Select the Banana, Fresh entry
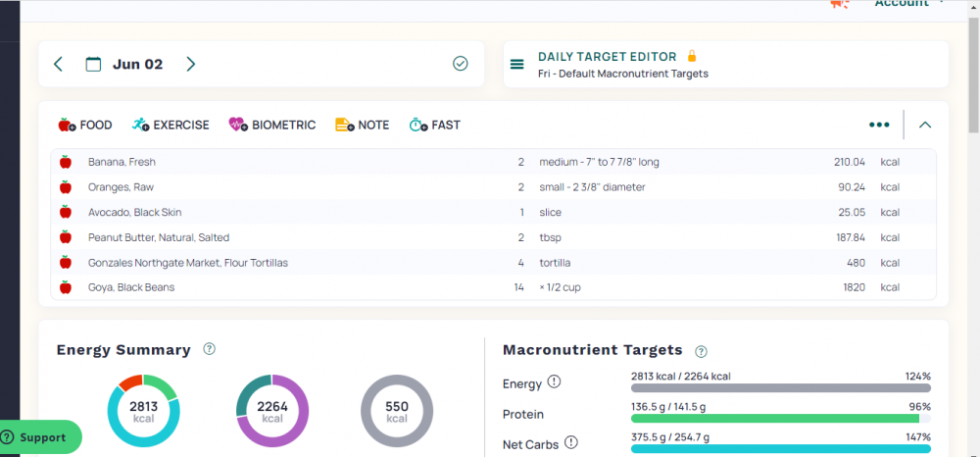The height and width of the screenshot is (457, 980). [x=493, y=162]
